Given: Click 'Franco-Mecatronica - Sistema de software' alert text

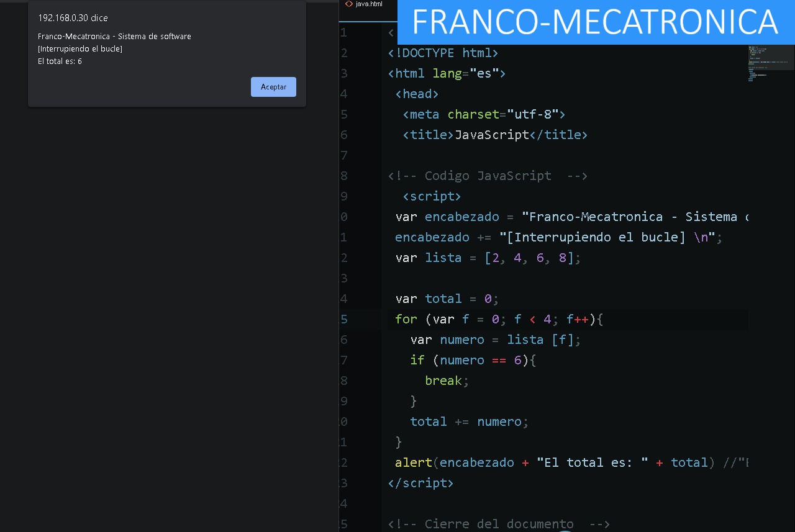Looking at the screenshot, I should click(114, 37).
